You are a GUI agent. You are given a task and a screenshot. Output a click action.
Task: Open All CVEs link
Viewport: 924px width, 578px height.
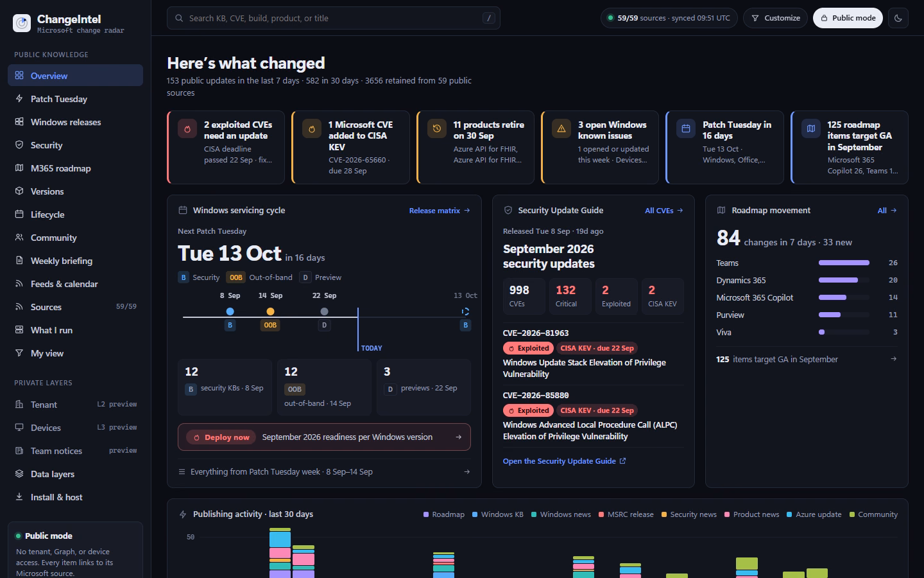click(x=664, y=211)
